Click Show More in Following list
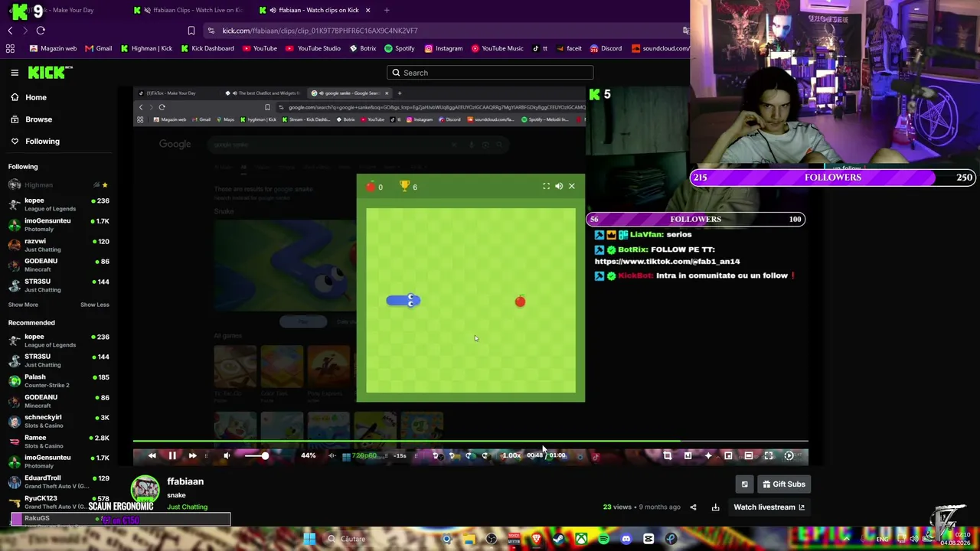The width and height of the screenshot is (980, 551). point(23,305)
